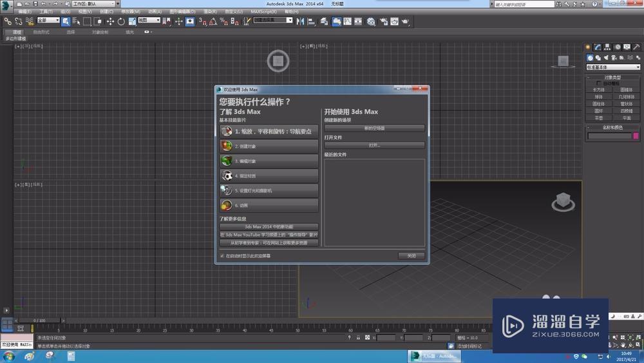The image size is (644, 363).
Task: Select the Cameras category icon
Action: click(x=614, y=58)
